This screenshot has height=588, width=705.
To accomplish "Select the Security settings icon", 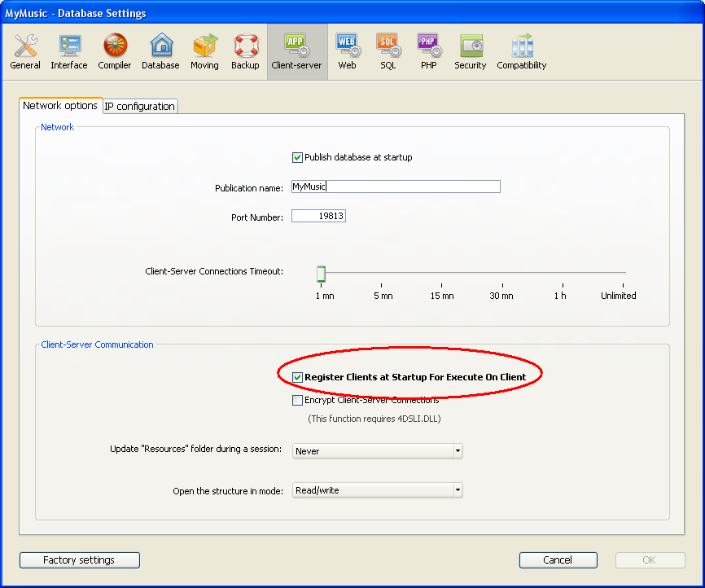I will (470, 52).
